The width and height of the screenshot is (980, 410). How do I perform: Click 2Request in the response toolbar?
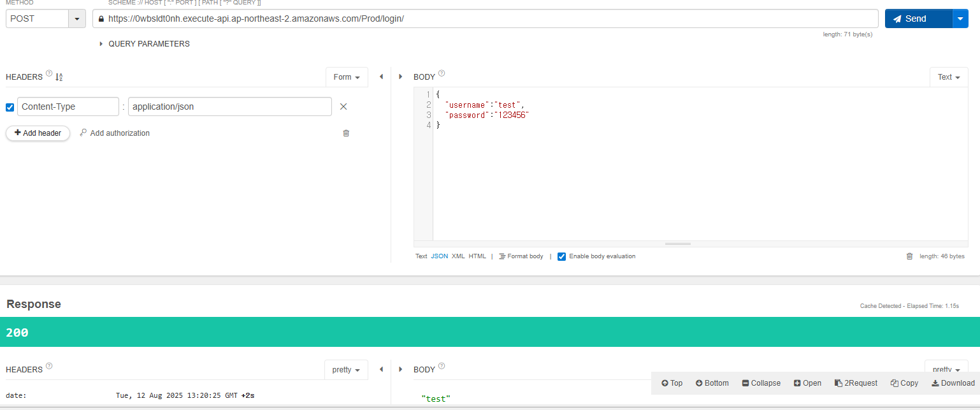856,383
